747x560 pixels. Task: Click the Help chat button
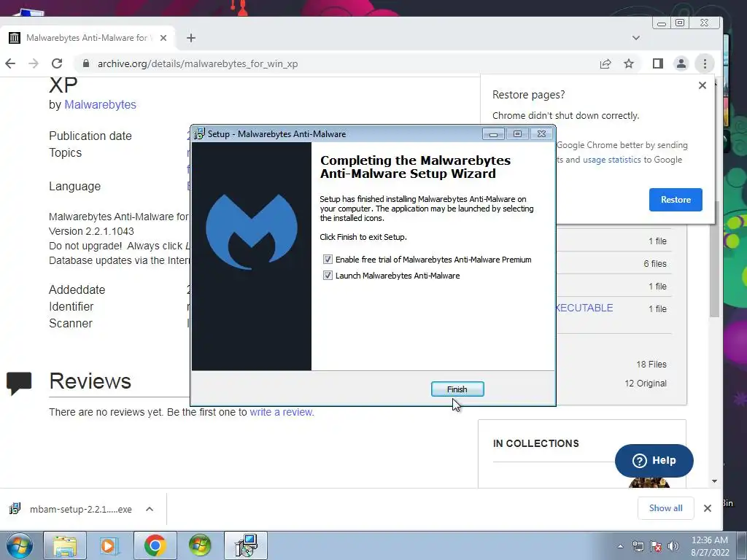(654, 461)
